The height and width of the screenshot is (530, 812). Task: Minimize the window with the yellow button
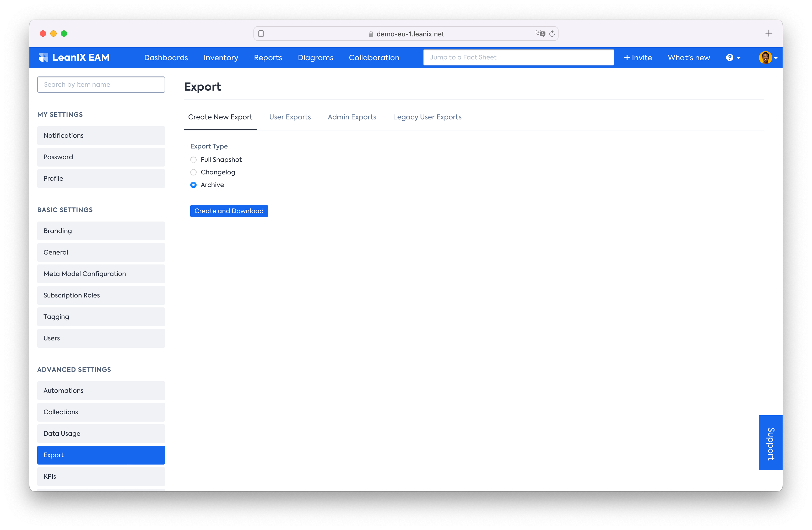[x=53, y=34]
